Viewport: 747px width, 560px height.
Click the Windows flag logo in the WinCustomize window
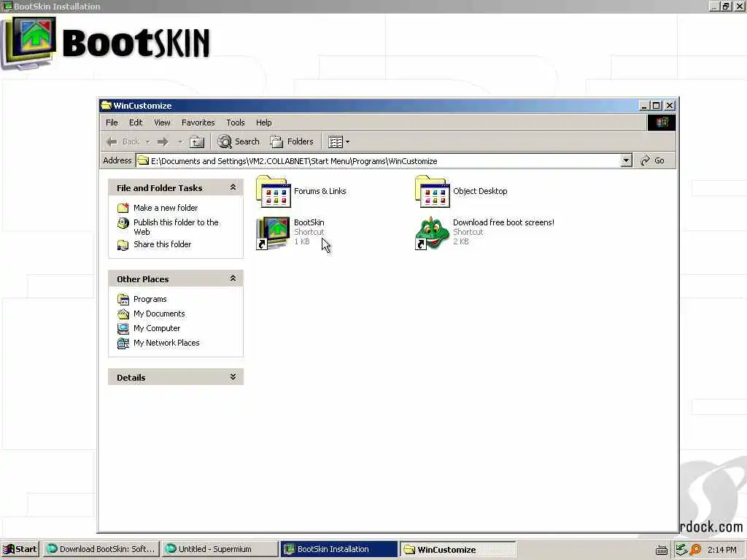point(661,122)
